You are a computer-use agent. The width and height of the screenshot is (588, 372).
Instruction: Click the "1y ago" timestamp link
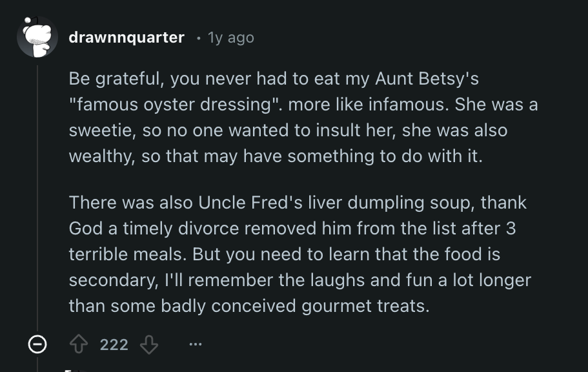230,37
